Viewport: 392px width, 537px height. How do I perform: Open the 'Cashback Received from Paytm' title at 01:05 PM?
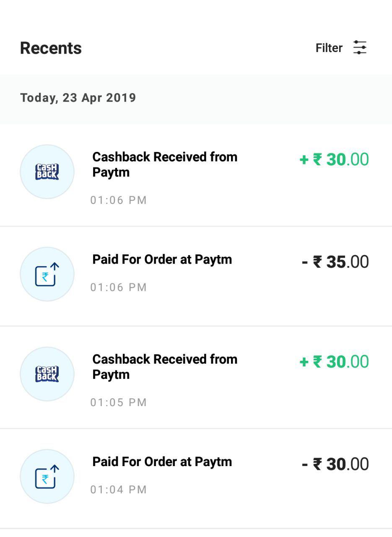165,367
